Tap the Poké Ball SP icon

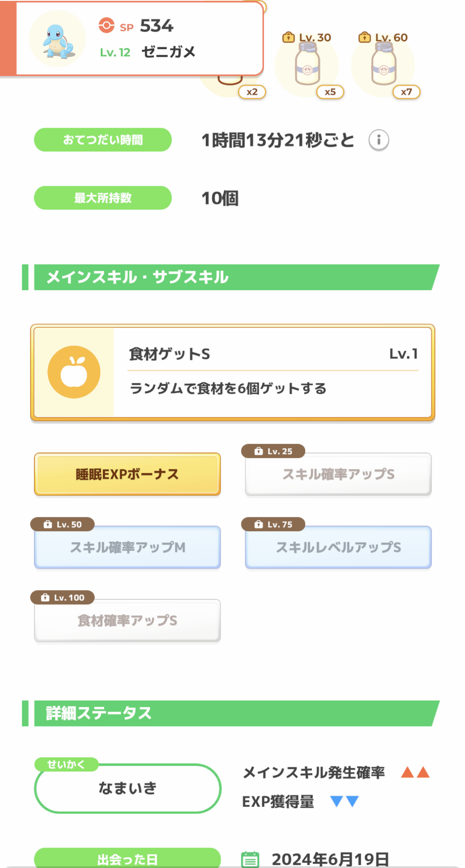coord(106,26)
